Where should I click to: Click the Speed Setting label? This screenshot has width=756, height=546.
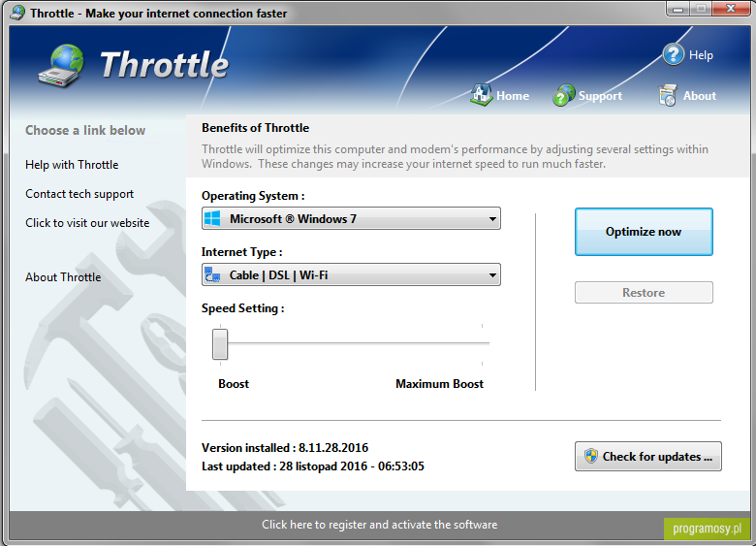[243, 308]
